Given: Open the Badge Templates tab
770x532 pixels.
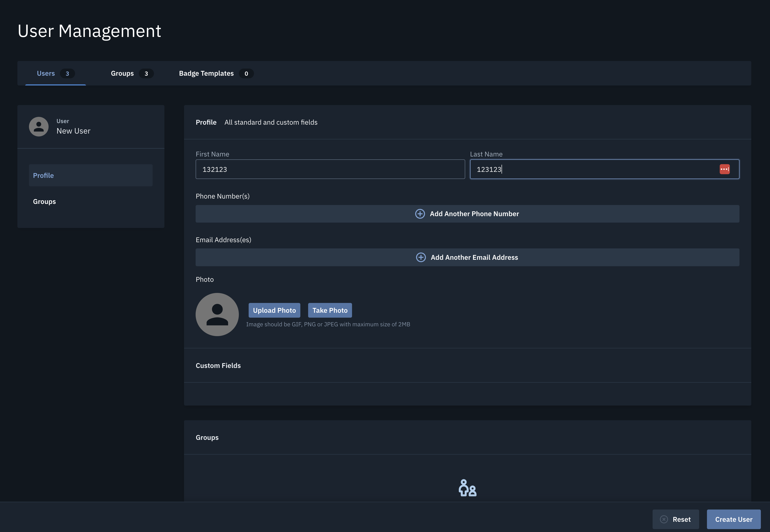Looking at the screenshot, I should [206, 73].
